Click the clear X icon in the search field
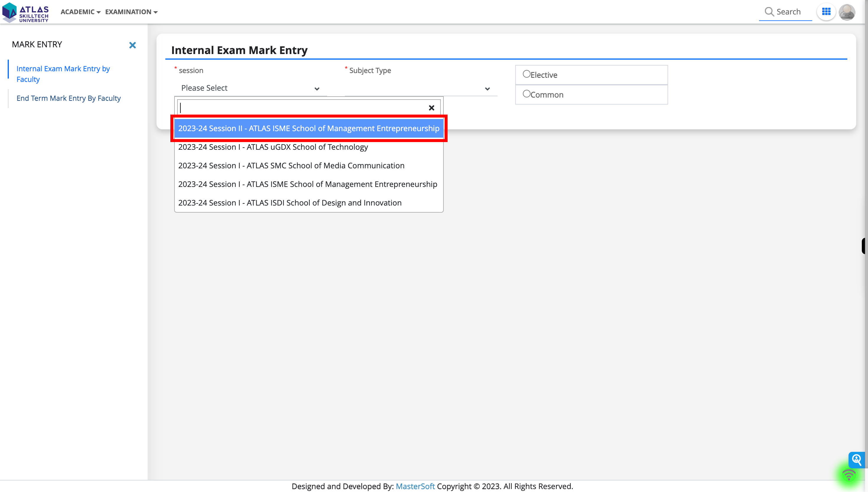Screen dimensions: 868x492 (432, 107)
